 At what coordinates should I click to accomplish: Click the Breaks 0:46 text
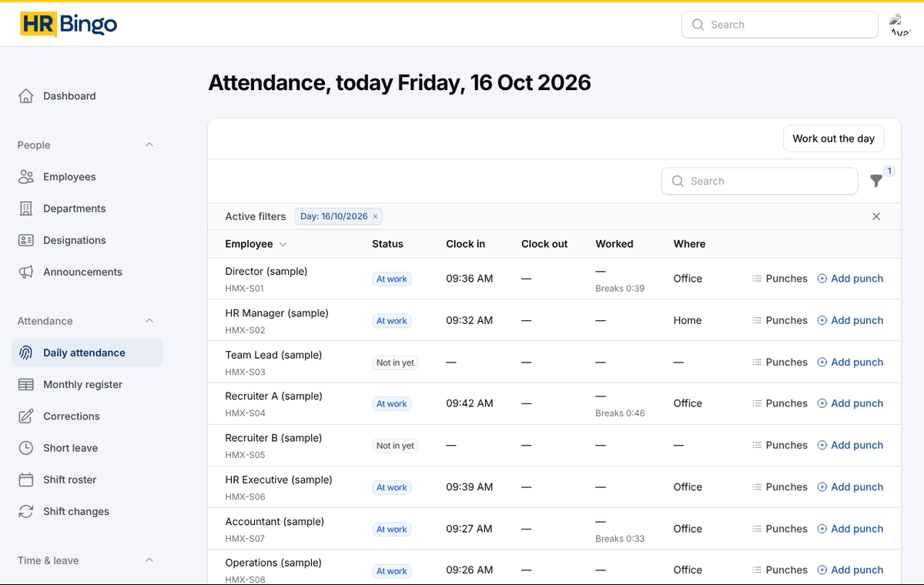620,413
